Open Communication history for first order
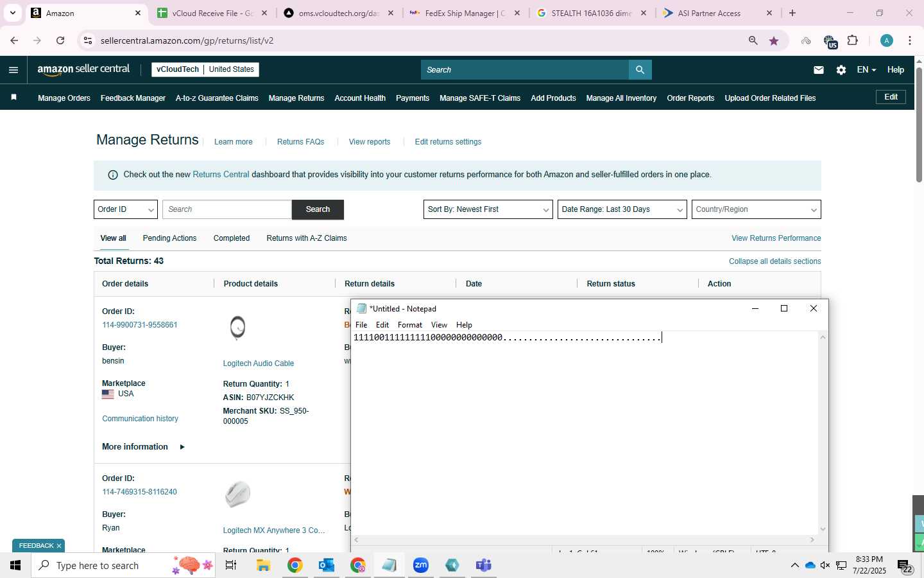The image size is (924, 578). [x=140, y=419]
